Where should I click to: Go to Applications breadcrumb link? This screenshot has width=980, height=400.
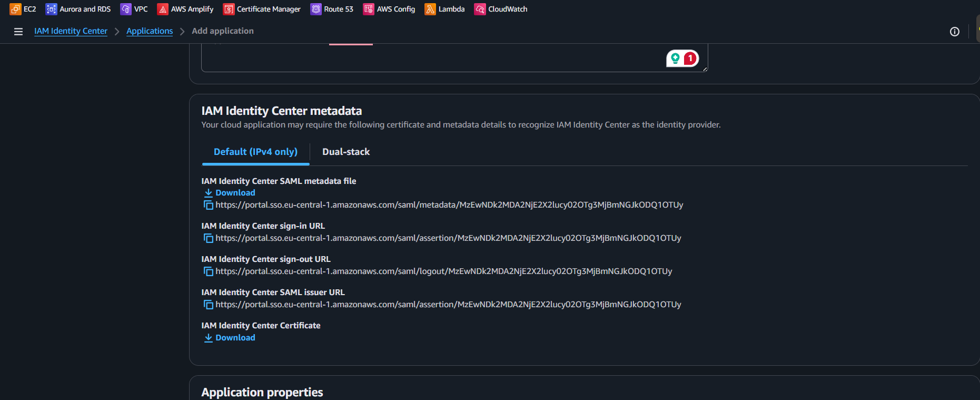point(150,31)
